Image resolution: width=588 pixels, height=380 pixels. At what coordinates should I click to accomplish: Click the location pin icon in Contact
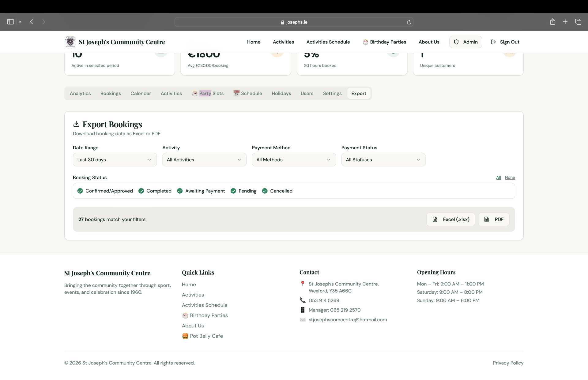coord(303,284)
